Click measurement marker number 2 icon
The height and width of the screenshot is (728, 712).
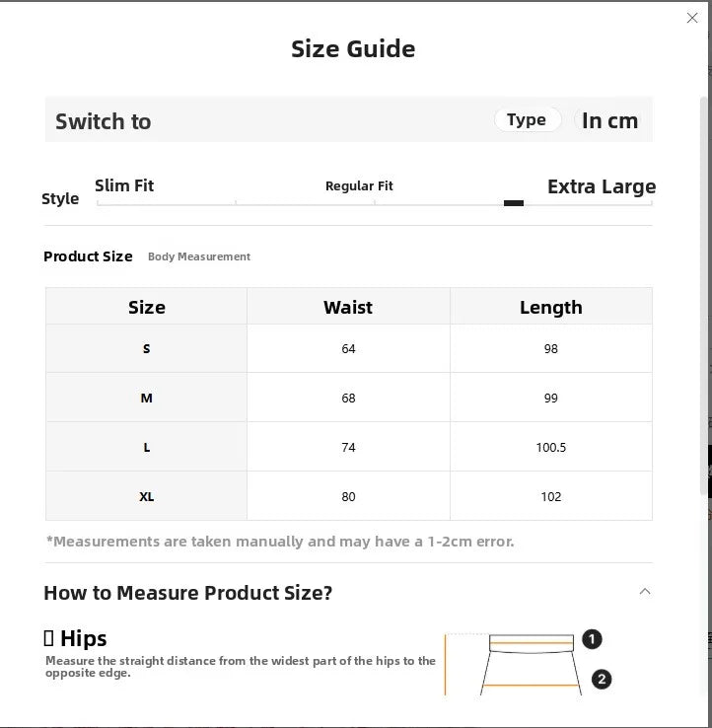(x=602, y=680)
